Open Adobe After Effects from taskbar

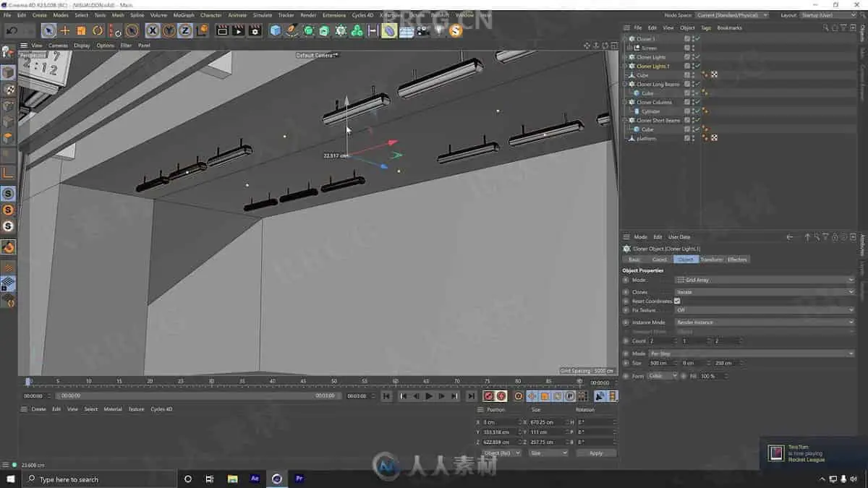click(x=255, y=479)
